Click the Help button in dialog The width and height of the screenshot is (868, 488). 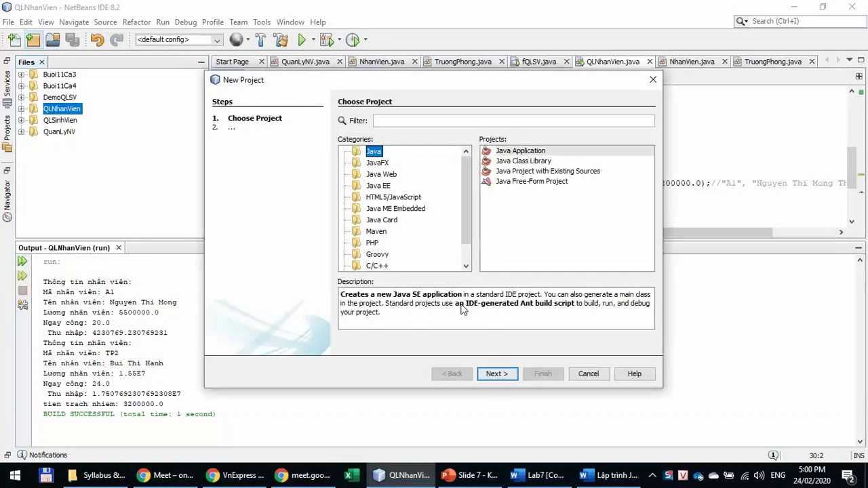click(634, 373)
